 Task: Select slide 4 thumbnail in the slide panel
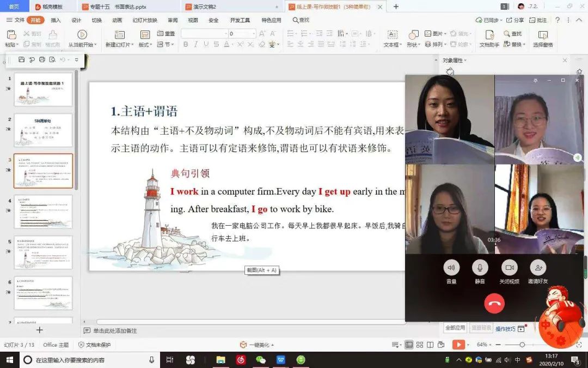pyautogui.click(x=43, y=212)
